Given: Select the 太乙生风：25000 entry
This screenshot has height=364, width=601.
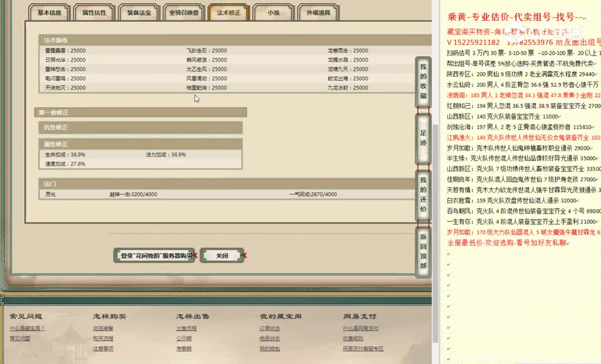Looking at the screenshot, I should [206, 69].
